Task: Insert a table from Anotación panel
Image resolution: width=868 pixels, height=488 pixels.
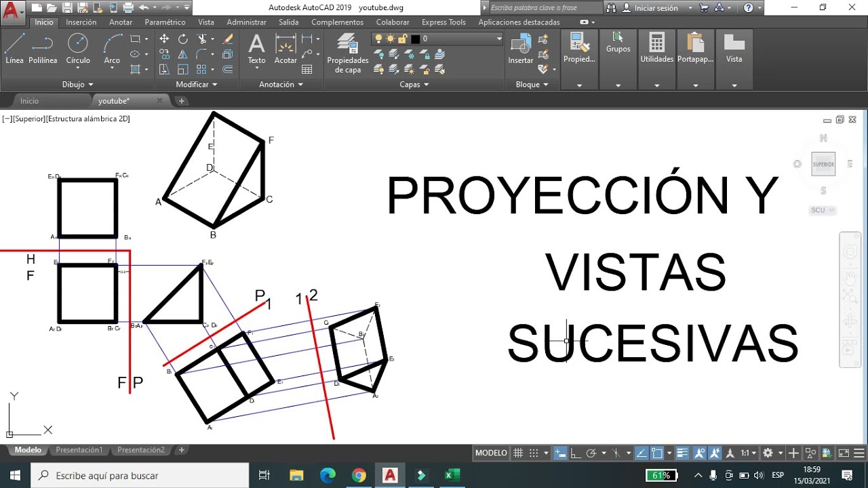Action: (x=307, y=69)
